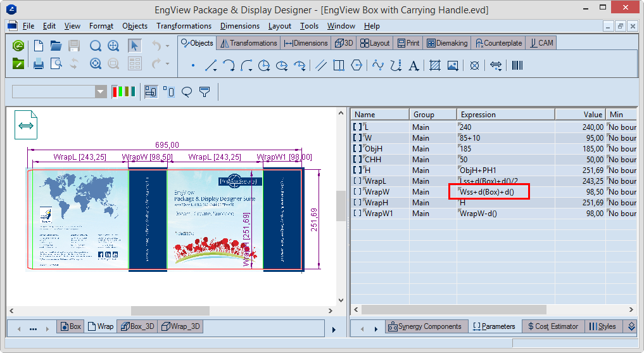Switch to the Diemaking tab
The width and height of the screenshot is (644, 353).
click(447, 43)
